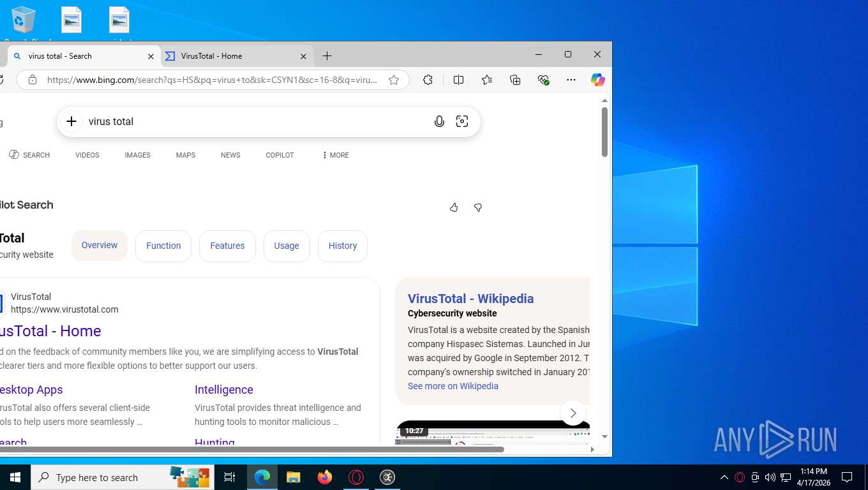Open a new tab with the plus button
Image resolution: width=868 pixels, height=490 pixels.
pos(327,56)
